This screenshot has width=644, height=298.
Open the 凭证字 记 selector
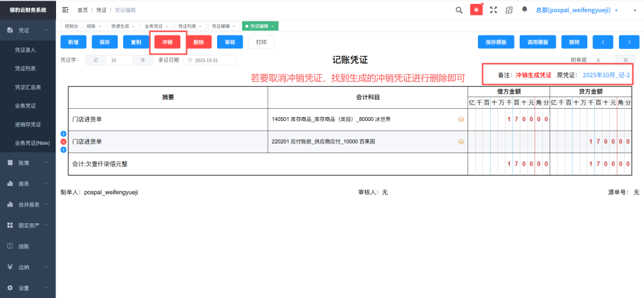click(96, 61)
